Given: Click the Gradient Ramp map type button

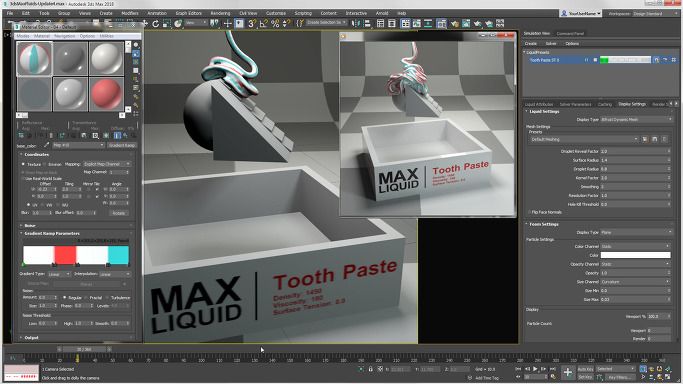Looking at the screenshot, I should pos(122,145).
